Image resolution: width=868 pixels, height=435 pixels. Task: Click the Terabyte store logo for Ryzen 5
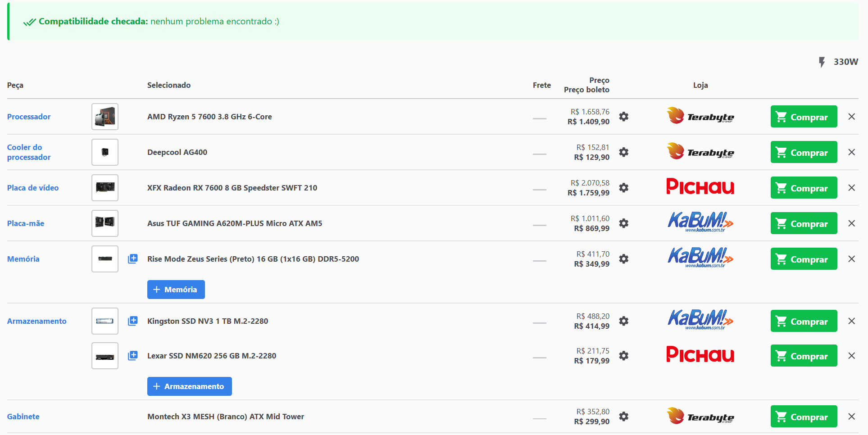pos(700,116)
